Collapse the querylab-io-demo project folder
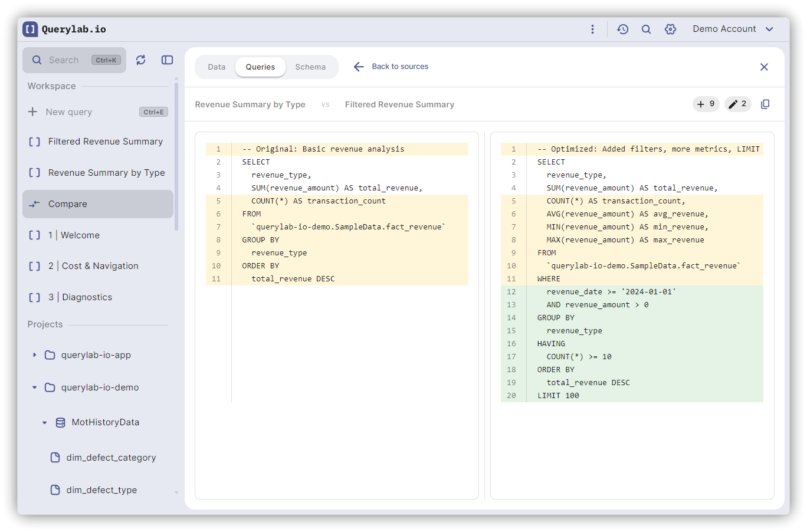Viewport: 807px width, 532px height. click(34, 387)
